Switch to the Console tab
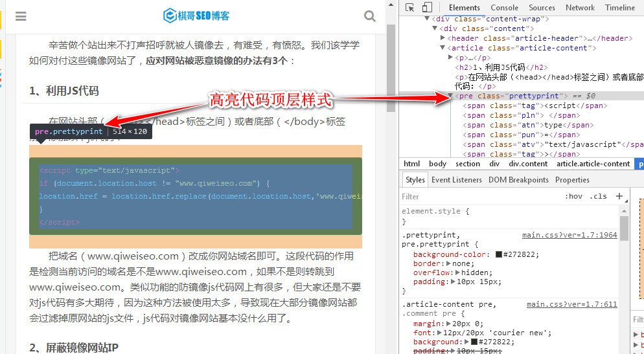Image resolution: width=644 pixels, height=354 pixels. point(504,7)
